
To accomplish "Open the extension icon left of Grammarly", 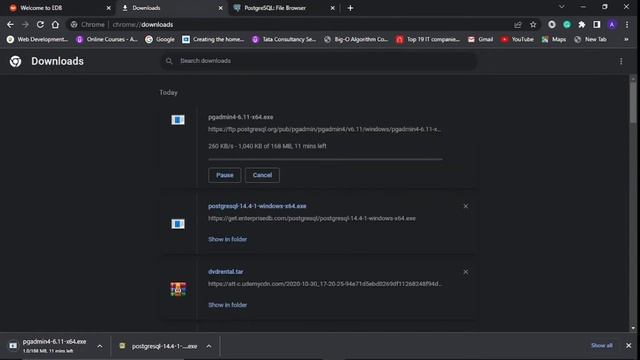I will [x=552, y=24].
